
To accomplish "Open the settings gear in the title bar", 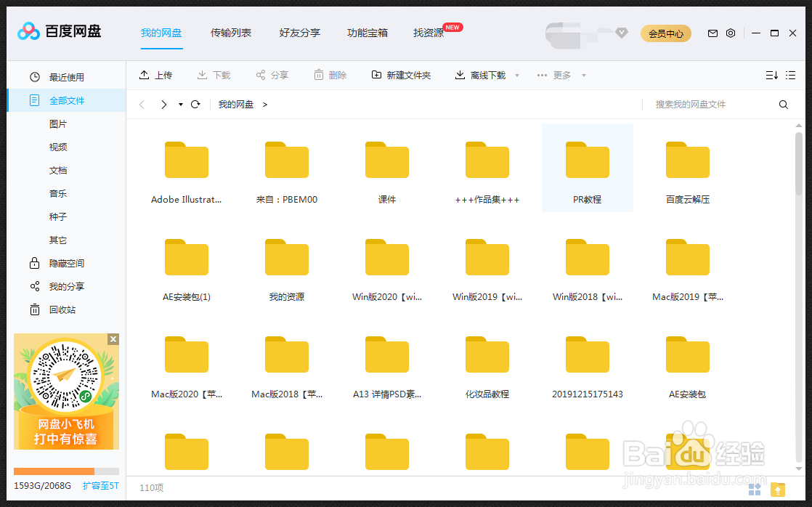I will 731,33.
